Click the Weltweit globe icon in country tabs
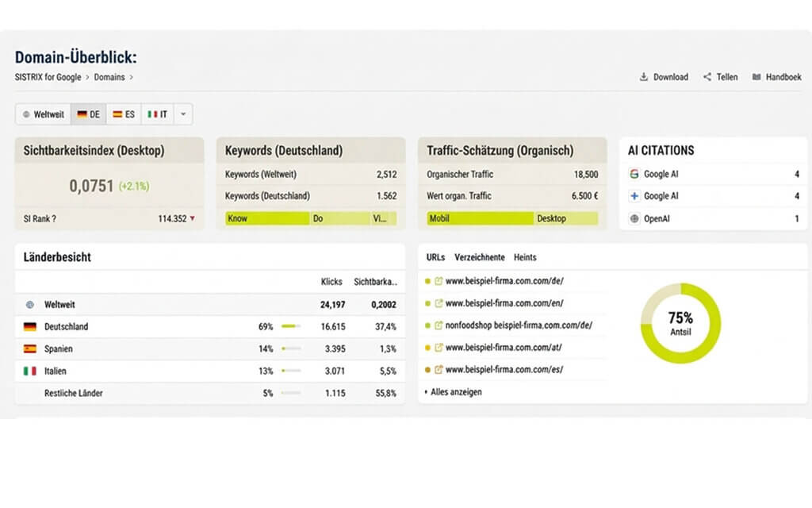812x508 pixels. pos(26,114)
